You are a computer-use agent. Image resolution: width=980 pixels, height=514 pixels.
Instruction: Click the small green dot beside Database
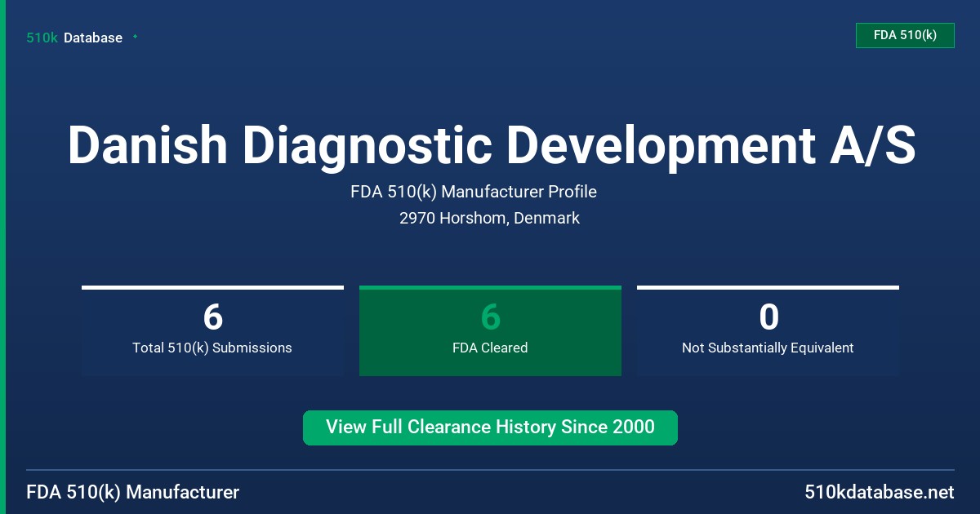135,37
